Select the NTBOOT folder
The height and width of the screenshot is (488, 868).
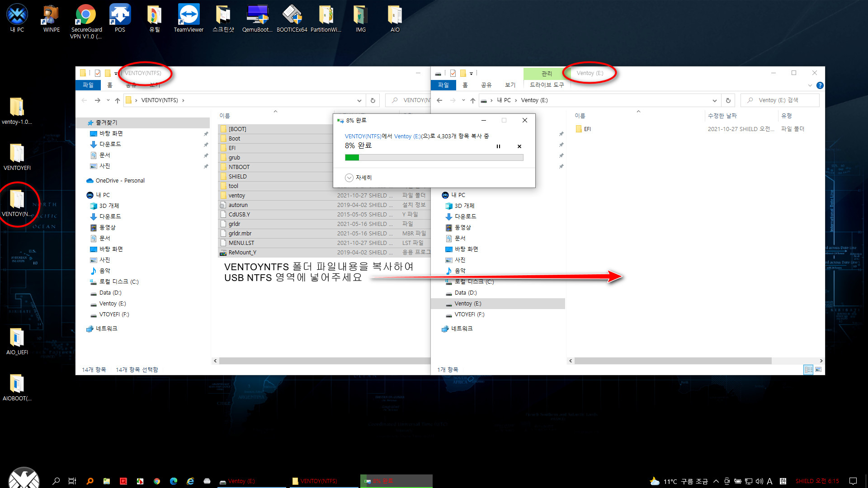[x=239, y=167]
